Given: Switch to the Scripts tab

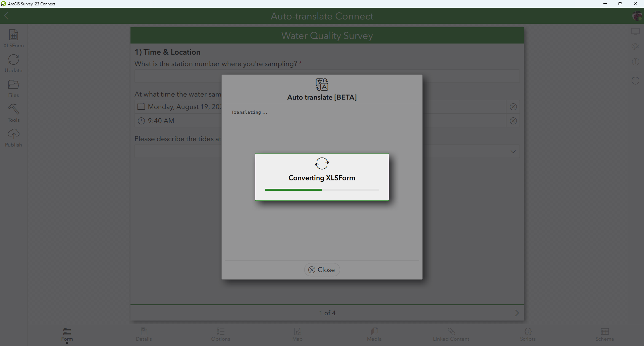Looking at the screenshot, I should (x=528, y=335).
